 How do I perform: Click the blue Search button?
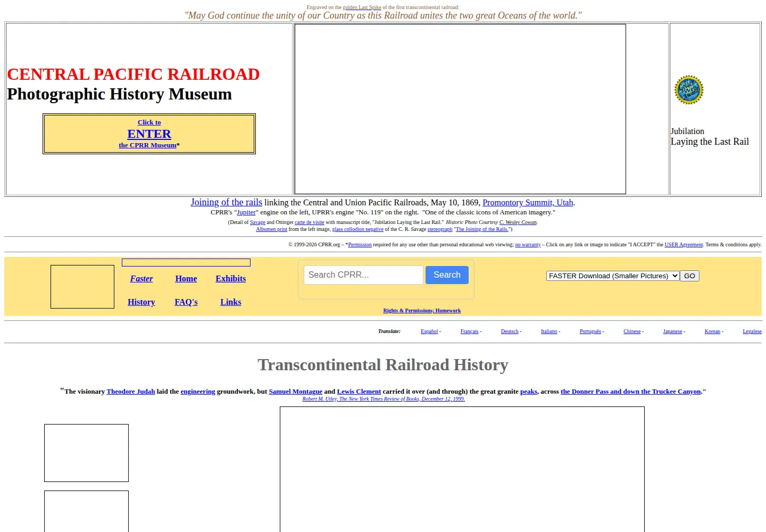point(447,275)
